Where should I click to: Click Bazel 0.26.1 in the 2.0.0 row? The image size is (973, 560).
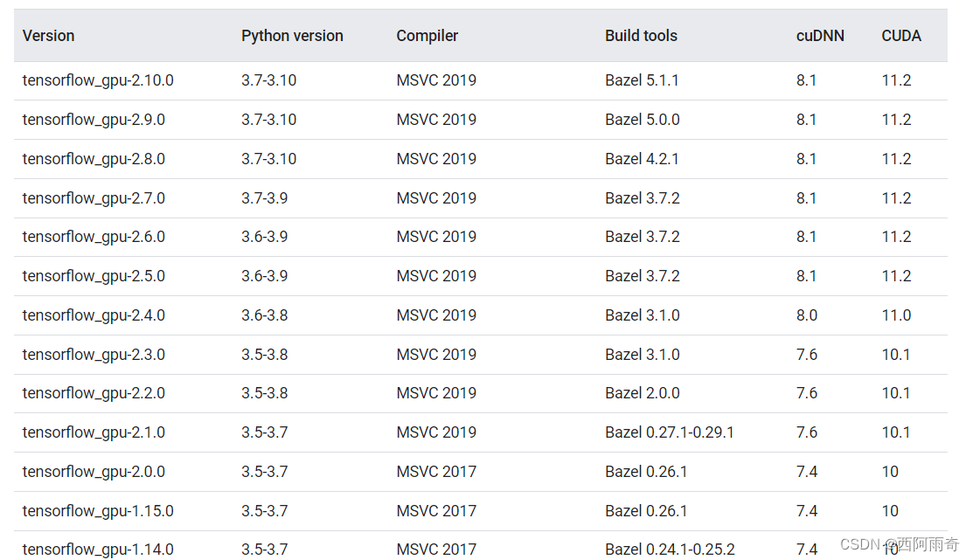(646, 472)
